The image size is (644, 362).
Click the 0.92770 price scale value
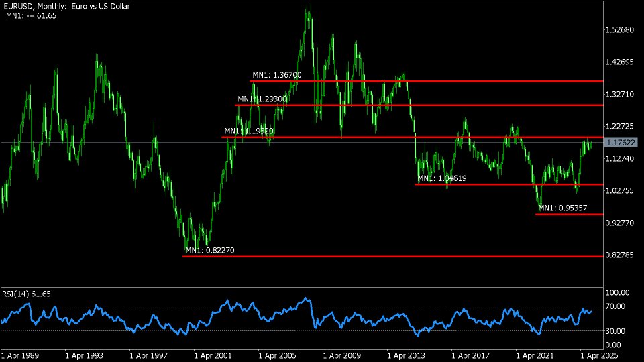tap(620, 223)
